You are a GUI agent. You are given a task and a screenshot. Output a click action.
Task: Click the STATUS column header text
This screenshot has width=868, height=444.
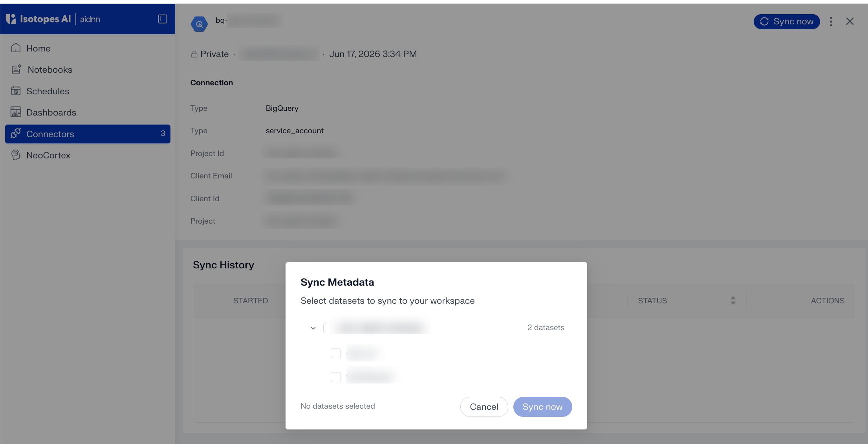(652, 301)
